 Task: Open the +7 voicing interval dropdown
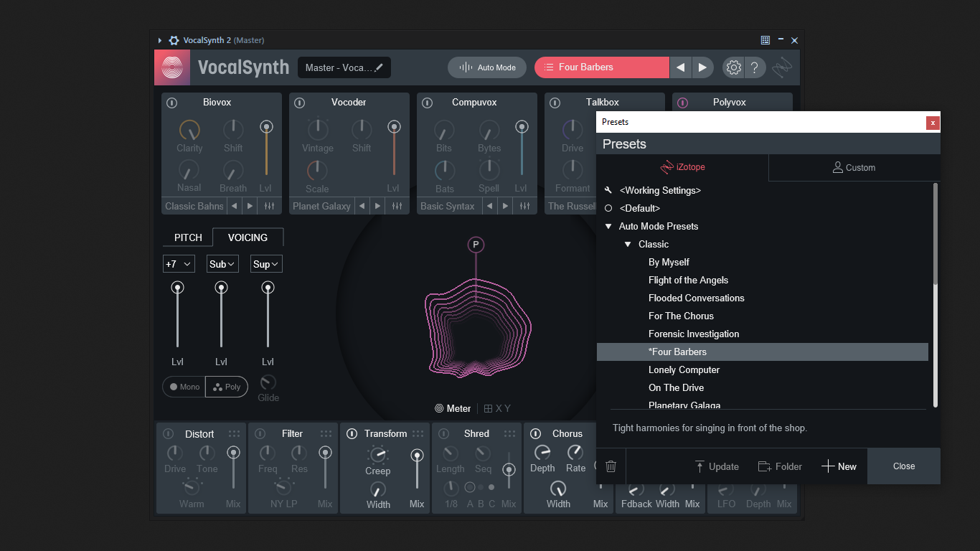tap(179, 264)
